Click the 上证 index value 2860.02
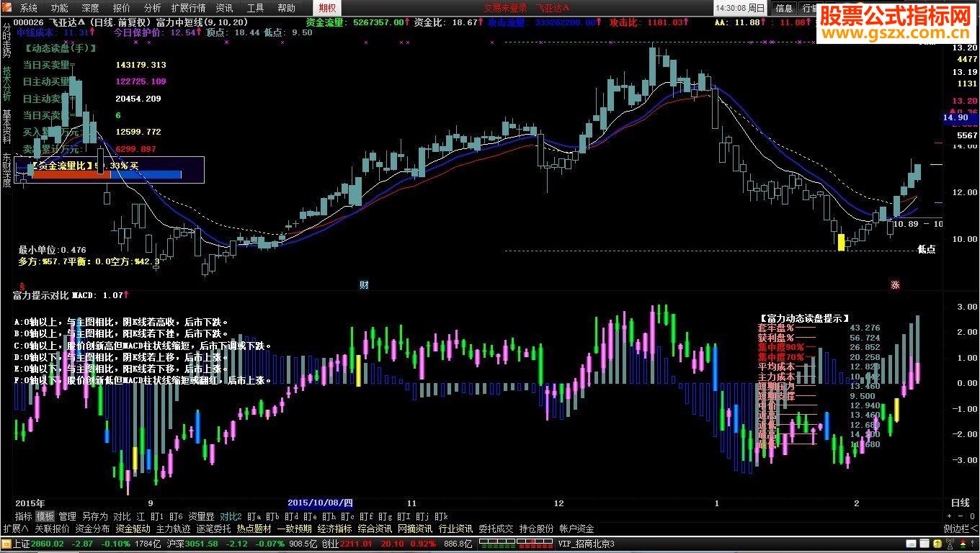Viewport: 980px width, 553px height. pos(48,544)
